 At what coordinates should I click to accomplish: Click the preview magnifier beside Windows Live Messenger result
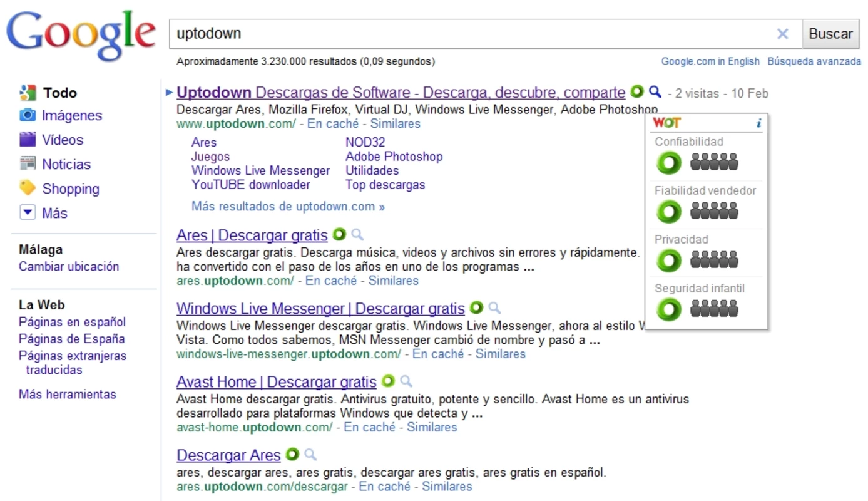tap(494, 308)
